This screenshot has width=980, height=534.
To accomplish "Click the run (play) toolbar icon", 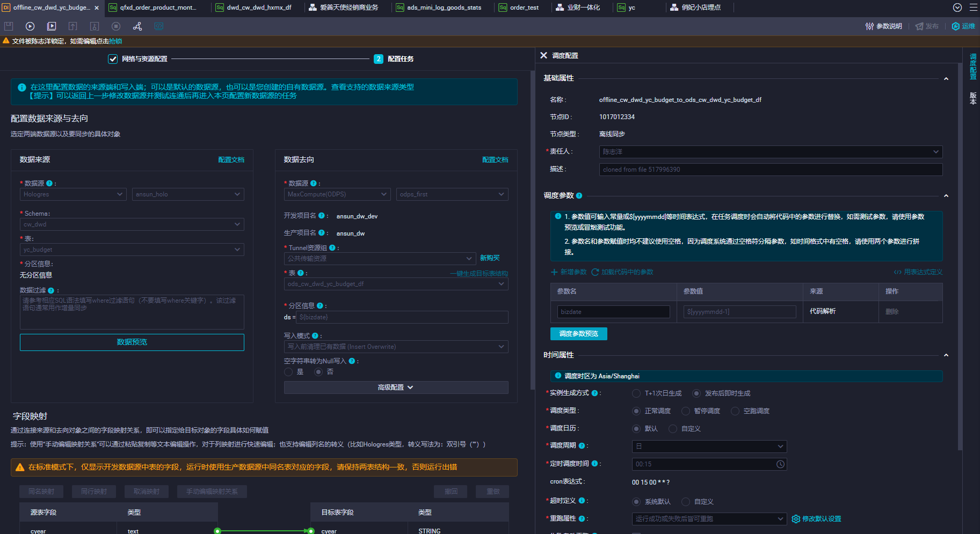I will coord(30,26).
